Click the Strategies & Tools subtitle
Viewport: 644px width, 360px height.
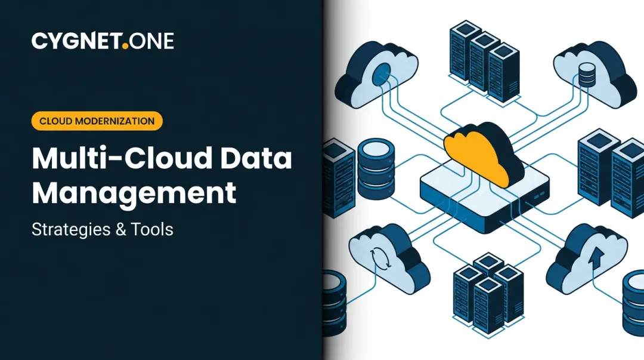[103, 229]
